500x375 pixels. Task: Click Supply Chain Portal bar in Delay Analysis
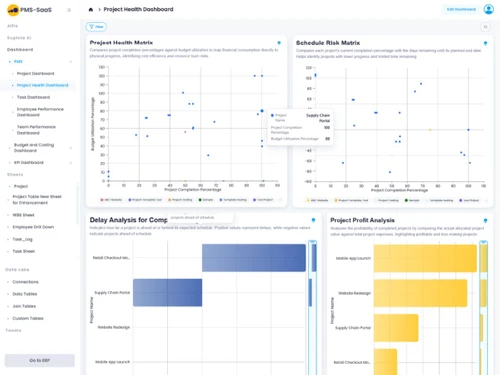click(167, 293)
